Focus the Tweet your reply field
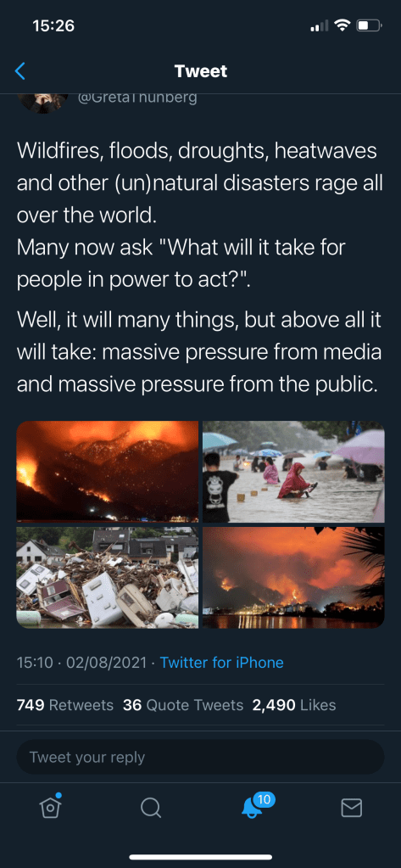This screenshot has height=868, width=401. [200, 757]
